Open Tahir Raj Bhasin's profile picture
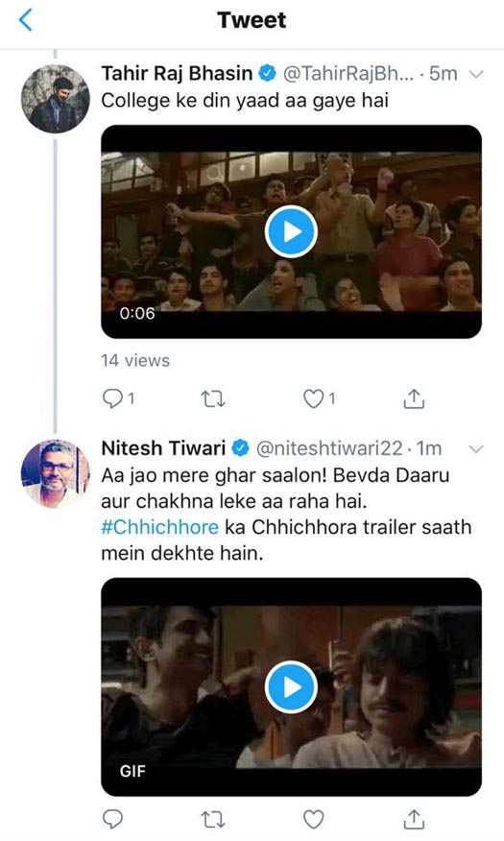Viewport: 504px width, 841px height. (56, 99)
